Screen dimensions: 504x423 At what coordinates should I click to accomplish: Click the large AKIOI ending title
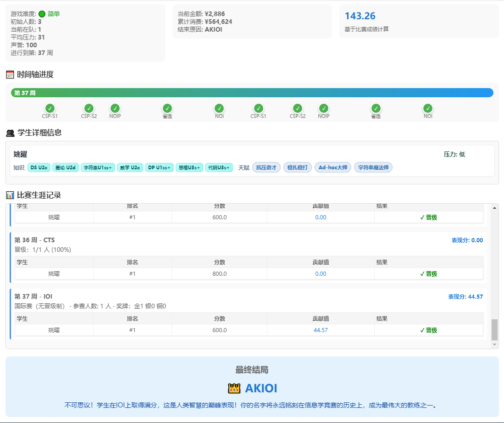261,388
